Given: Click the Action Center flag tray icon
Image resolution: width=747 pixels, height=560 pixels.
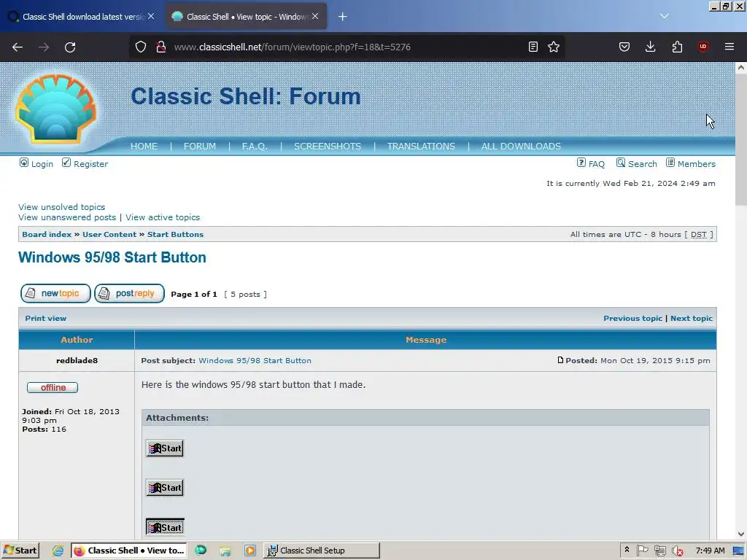Looking at the screenshot, I should pos(643,551).
